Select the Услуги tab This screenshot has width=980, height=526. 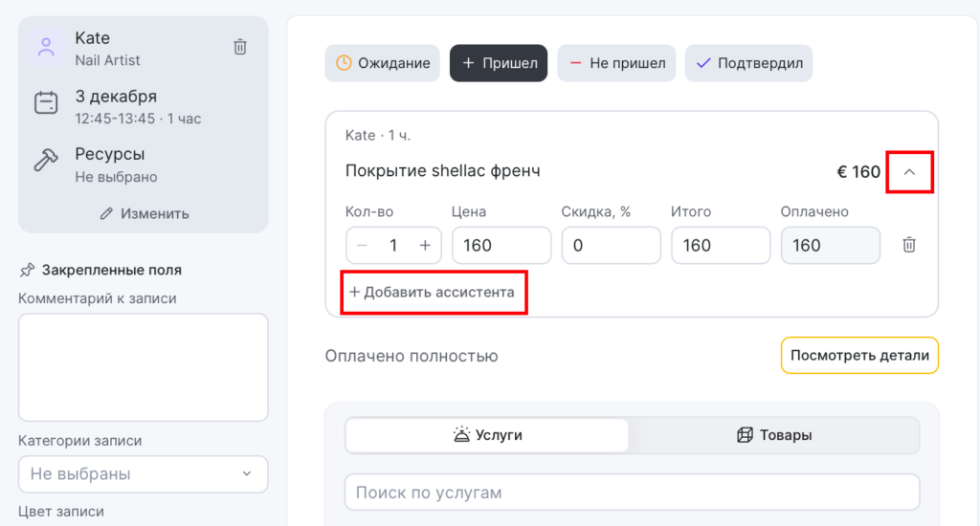487,435
